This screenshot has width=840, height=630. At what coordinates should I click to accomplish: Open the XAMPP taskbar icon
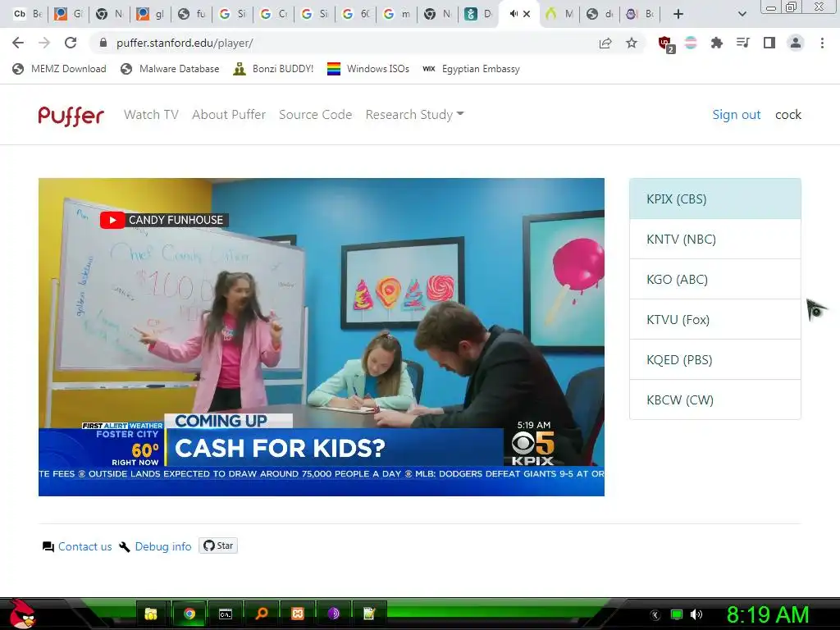click(x=298, y=614)
